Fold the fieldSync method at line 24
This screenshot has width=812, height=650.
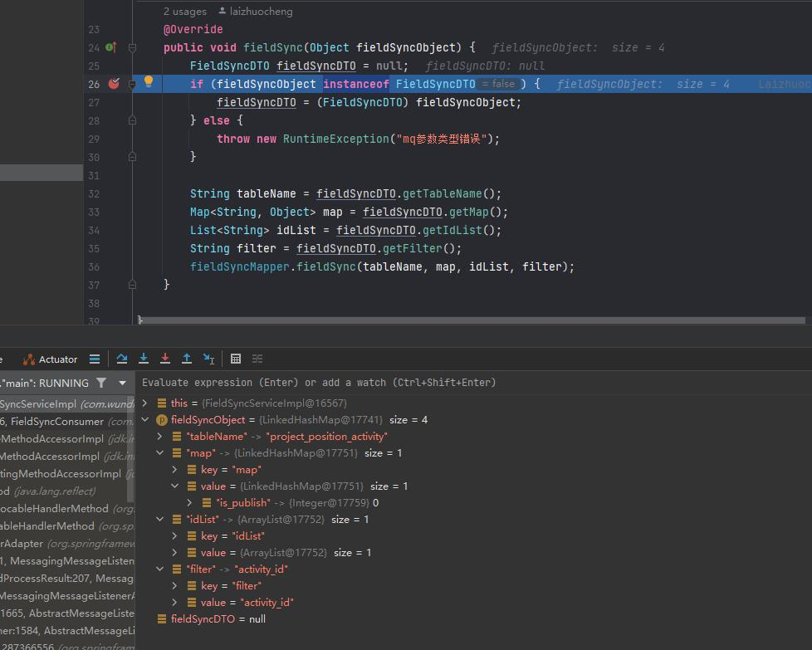[132, 47]
